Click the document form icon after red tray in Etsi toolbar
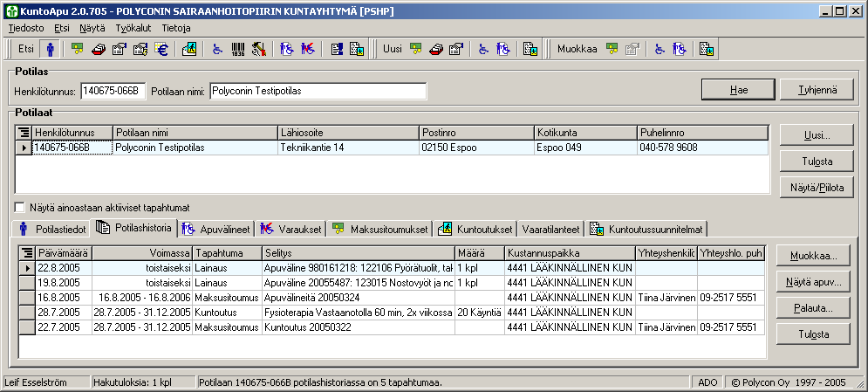 120,49
